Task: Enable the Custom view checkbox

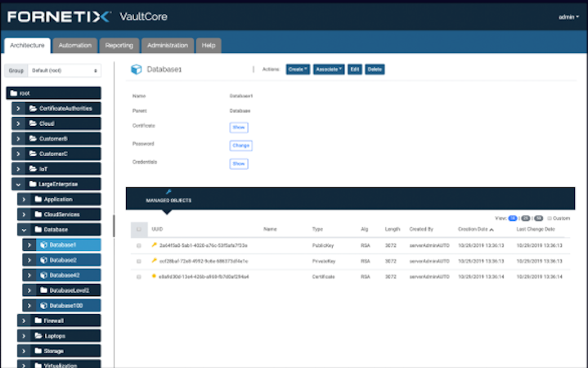Action: click(550, 218)
